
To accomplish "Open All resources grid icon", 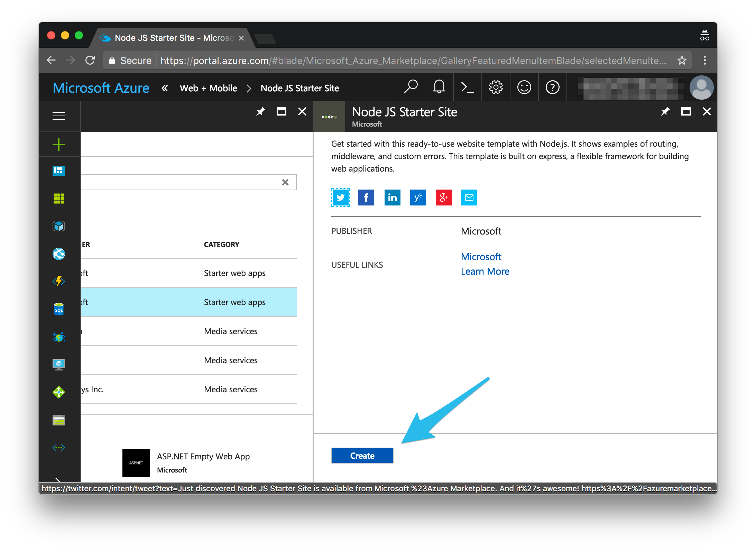I will coord(59,199).
